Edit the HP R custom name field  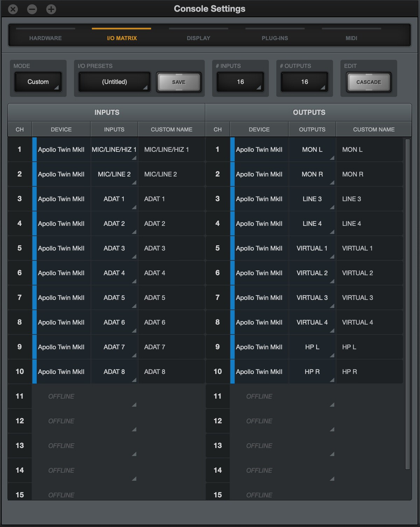point(370,372)
